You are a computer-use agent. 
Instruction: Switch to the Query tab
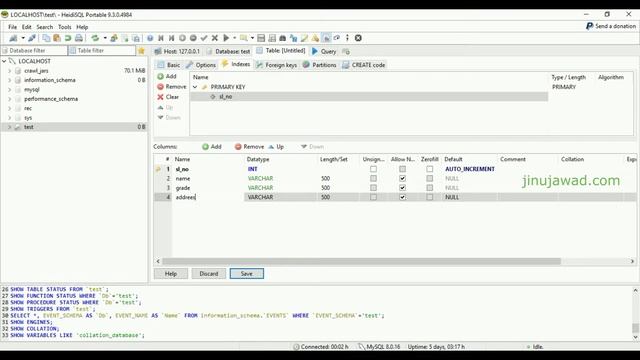tap(324, 51)
